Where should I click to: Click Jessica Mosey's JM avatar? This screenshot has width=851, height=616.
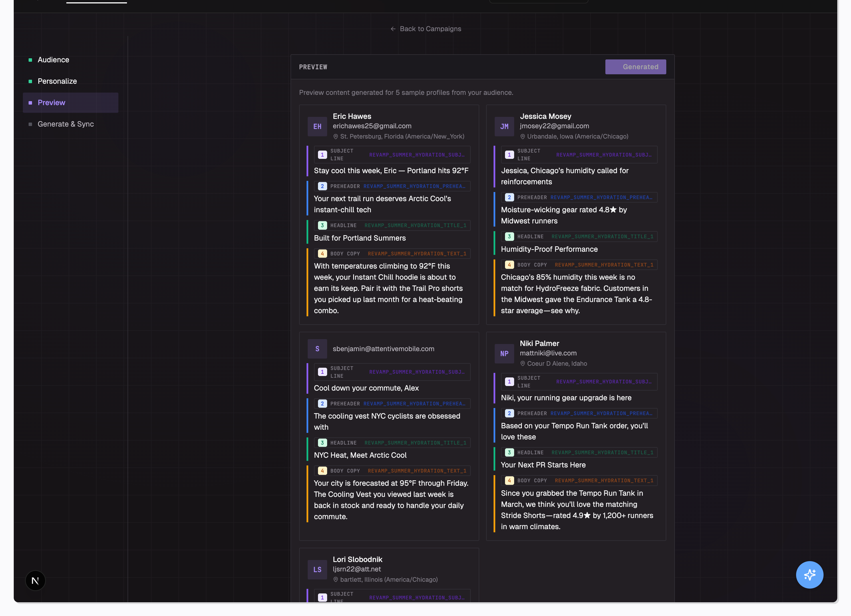(504, 126)
